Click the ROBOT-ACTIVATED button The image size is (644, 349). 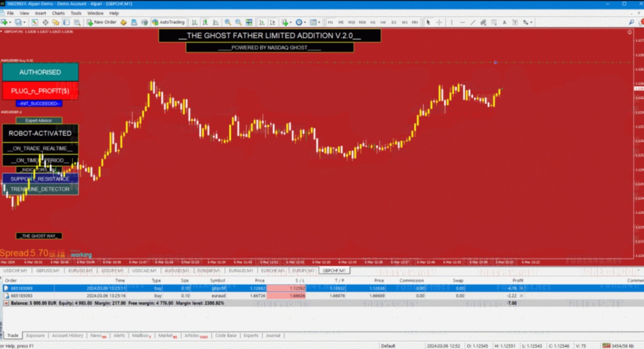(40, 133)
